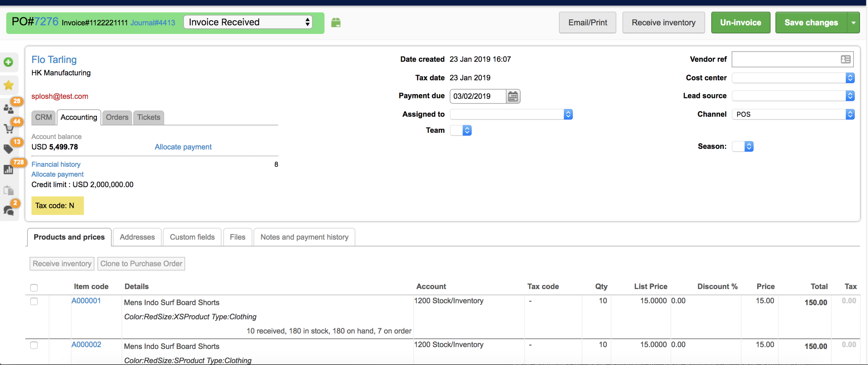The image size is (868, 365).
Task: Tick the checkbox for item A000001
Action: [x=34, y=301]
